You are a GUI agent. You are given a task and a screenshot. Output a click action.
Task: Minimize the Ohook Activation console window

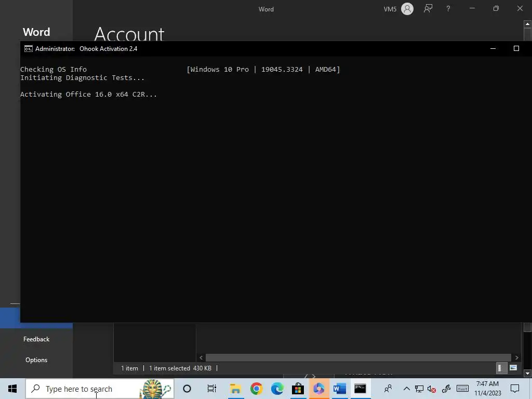coord(493,48)
